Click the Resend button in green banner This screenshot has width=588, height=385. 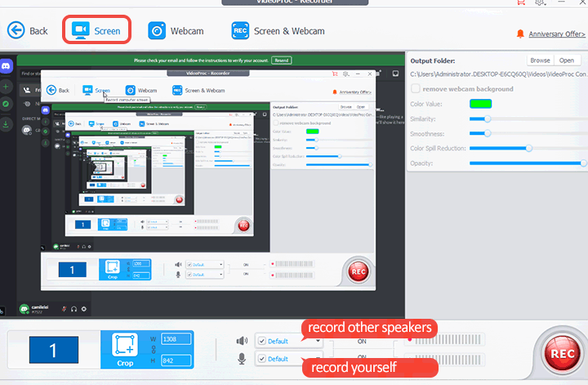pyautogui.click(x=281, y=60)
